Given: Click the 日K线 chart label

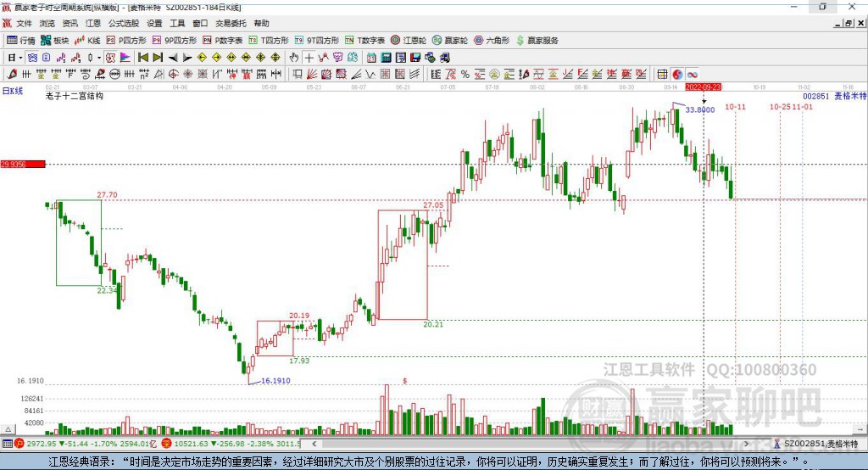Looking at the screenshot, I should tap(13, 91).
